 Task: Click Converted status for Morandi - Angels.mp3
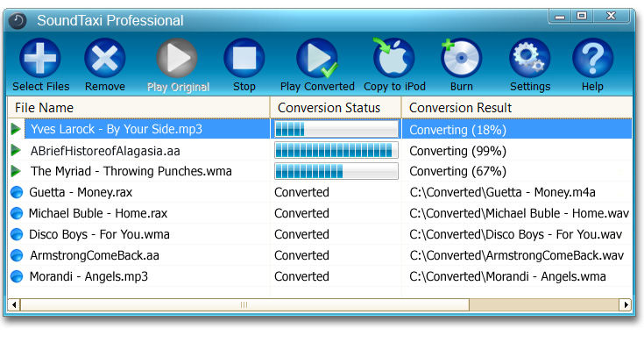[301, 276]
